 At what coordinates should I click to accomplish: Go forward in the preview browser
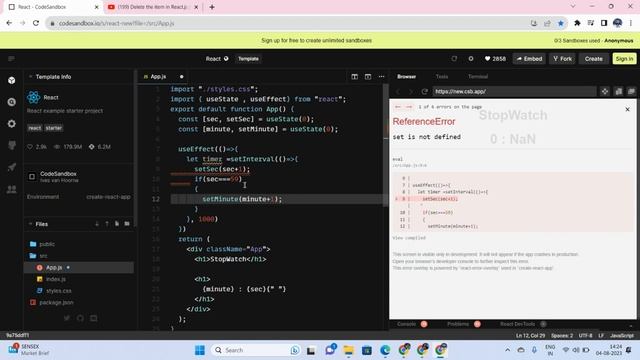tap(411, 91)
